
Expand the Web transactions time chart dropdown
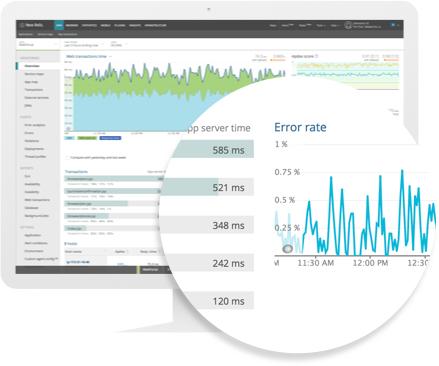click(110, 56)
